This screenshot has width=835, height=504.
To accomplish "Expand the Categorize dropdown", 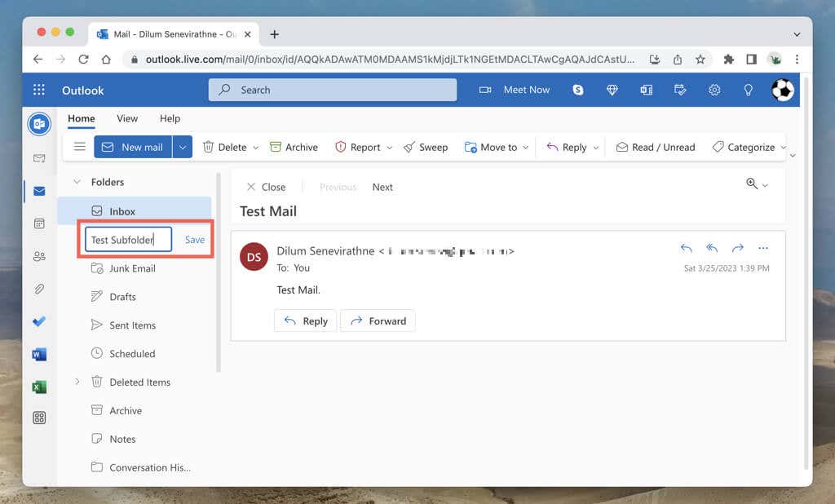I will click(784, 148).
